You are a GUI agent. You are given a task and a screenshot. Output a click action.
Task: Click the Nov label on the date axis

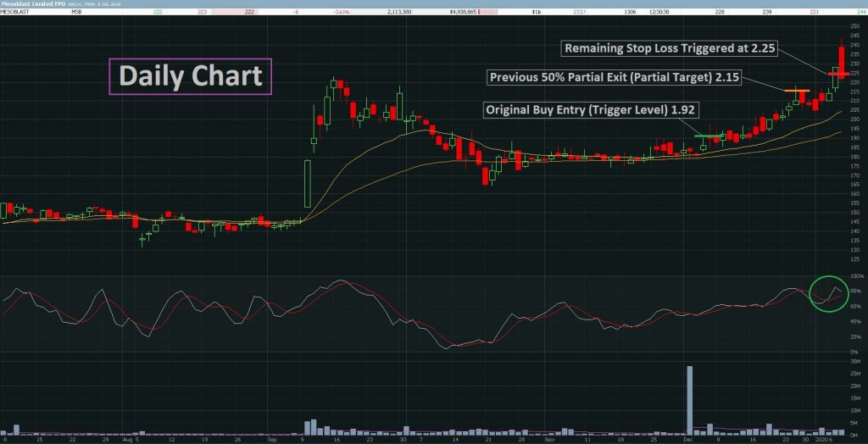(x=549, y=440)
